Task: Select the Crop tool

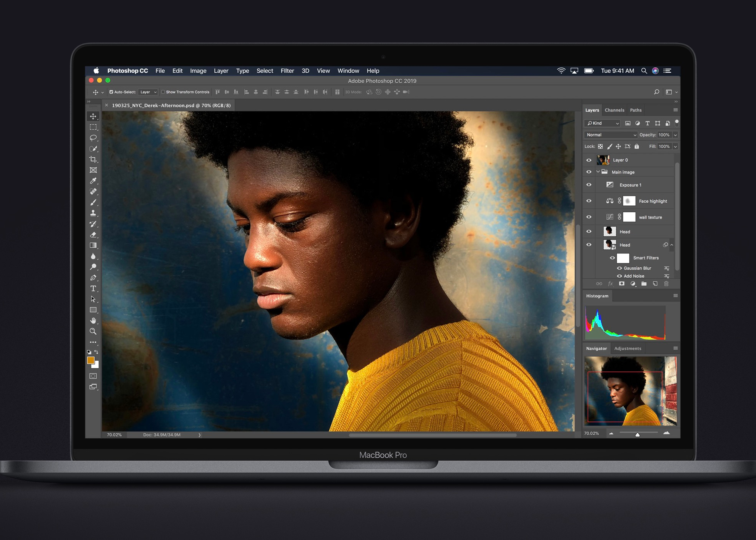Action: pos(93,159)
